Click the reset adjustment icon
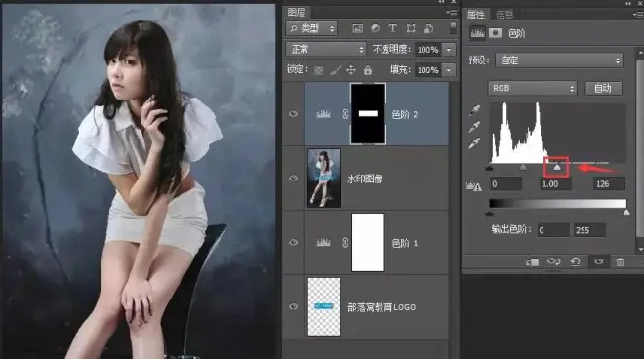The height and width of the screenshot is (359, 644). tap(575, 261)
